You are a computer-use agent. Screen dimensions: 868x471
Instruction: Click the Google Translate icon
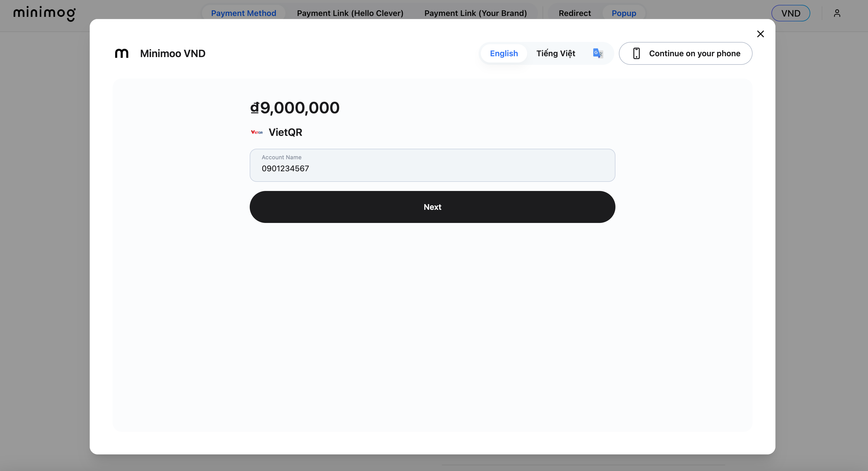(x=598, y=53)
